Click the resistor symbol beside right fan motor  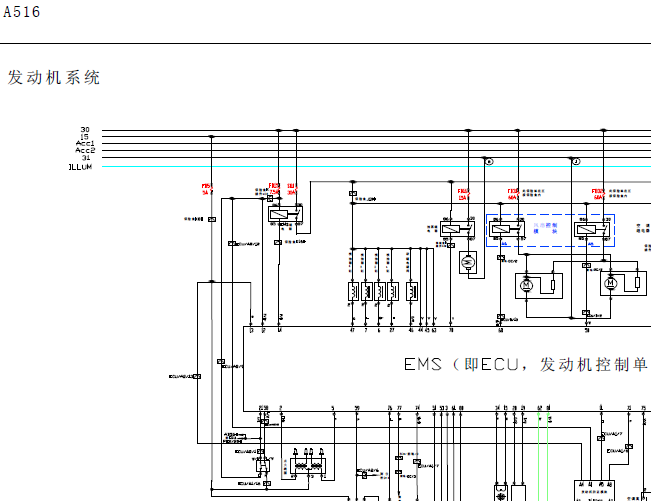637,283
